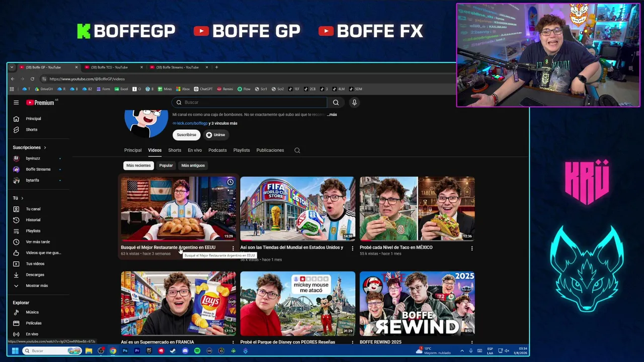Open Playlists in the left sidebar

pos(33,231)
